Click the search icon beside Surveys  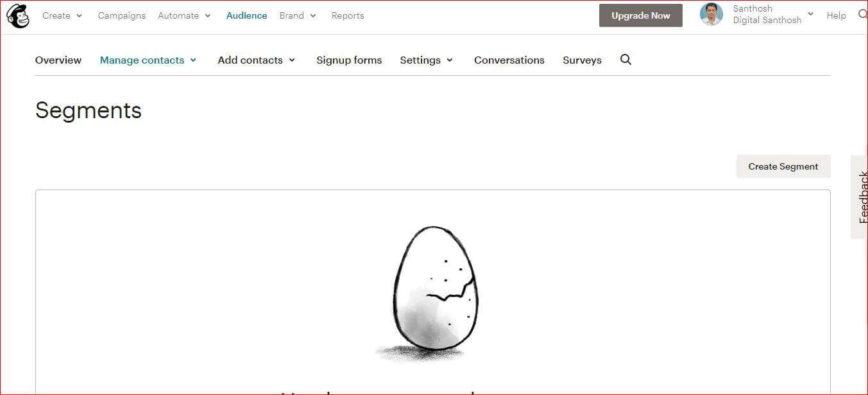click(626, 60)
